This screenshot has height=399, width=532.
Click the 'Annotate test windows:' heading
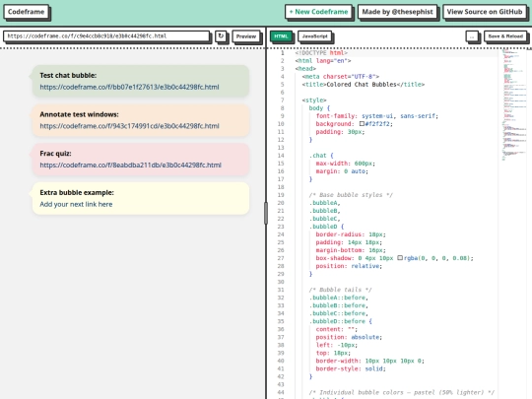click(x=79, y=114)
